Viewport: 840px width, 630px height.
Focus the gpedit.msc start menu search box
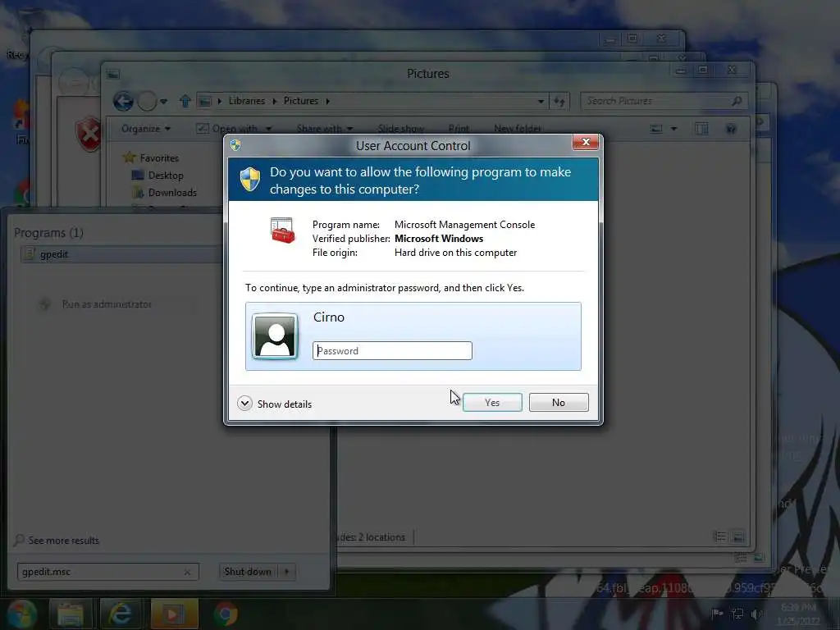click(x=107, y=572)
